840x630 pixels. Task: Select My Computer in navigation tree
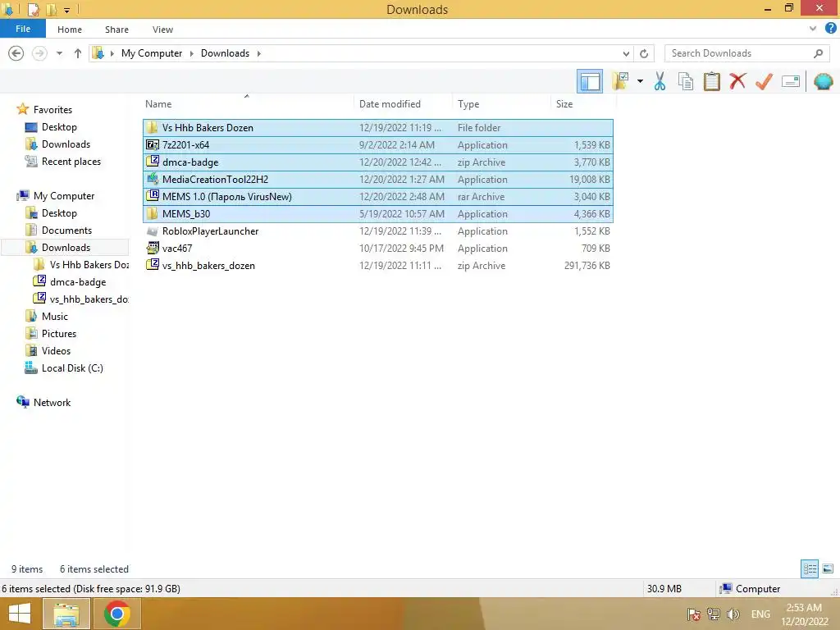point(64,195)
